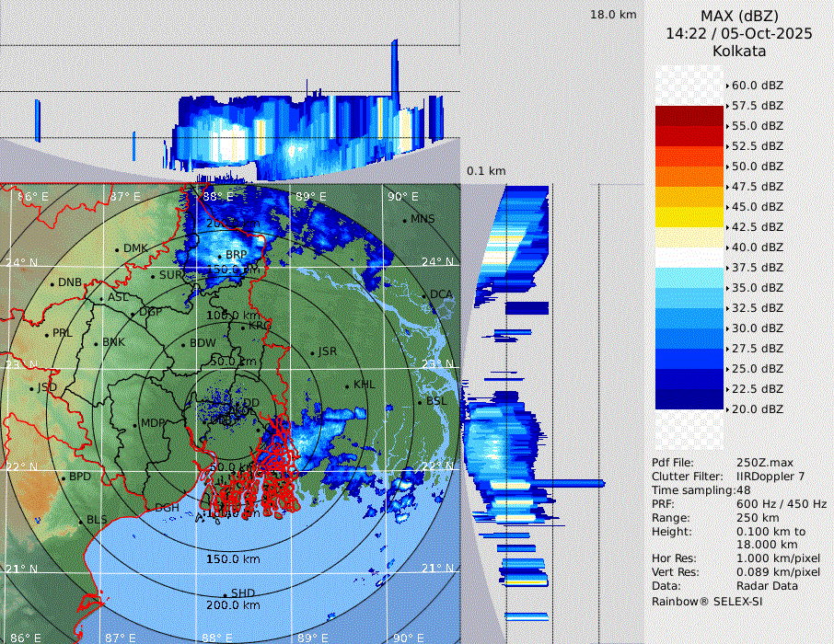Select the BLS station marker
Image resolution: width=834 pixels, height=644 pixels.
point(80,521)
